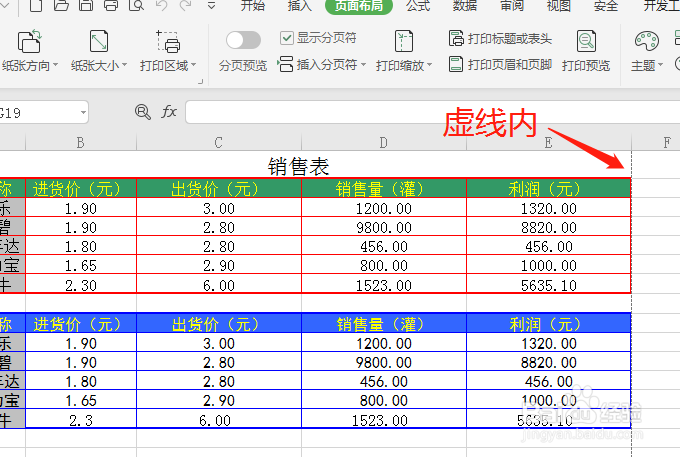
Task: Click the Print Preview icon in quick access
Action: pos(136,5)
